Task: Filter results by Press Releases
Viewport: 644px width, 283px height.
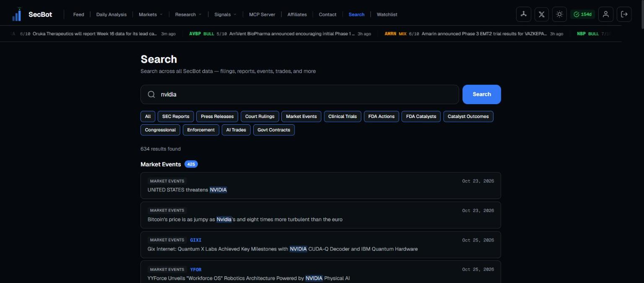Action: (x=217, y=116)
